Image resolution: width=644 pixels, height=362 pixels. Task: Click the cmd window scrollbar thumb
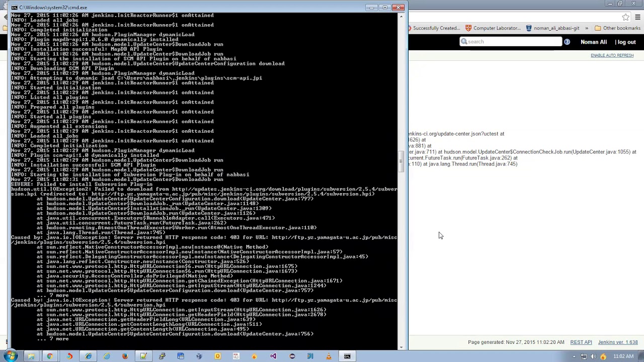pyautogui.click(x=401, y=162)
